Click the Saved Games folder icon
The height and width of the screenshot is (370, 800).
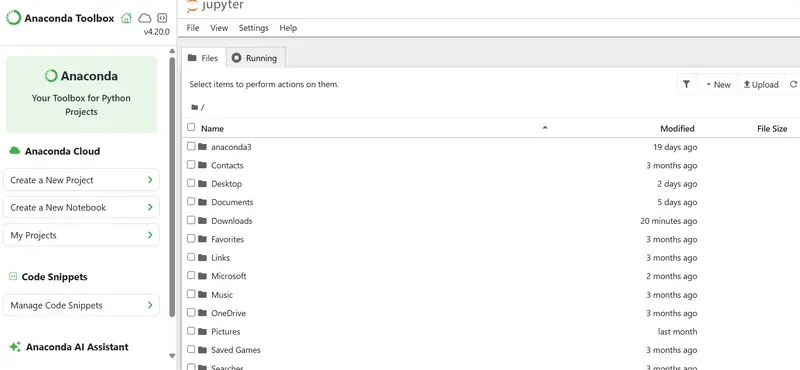coord(202,350)
